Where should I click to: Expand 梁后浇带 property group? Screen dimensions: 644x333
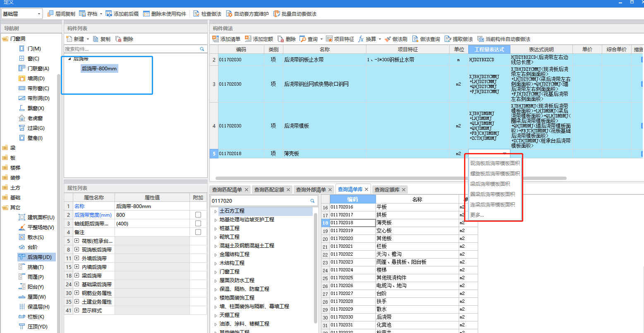[77, 276]
